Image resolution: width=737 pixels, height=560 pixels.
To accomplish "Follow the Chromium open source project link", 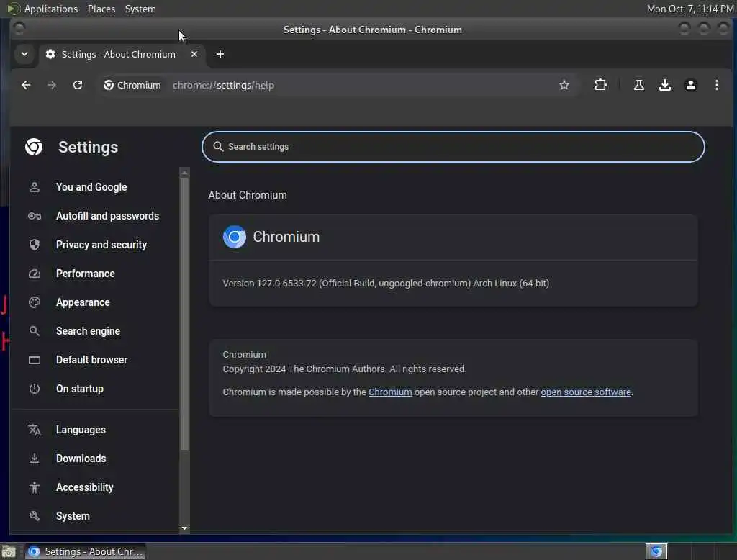I will (389, 392).
